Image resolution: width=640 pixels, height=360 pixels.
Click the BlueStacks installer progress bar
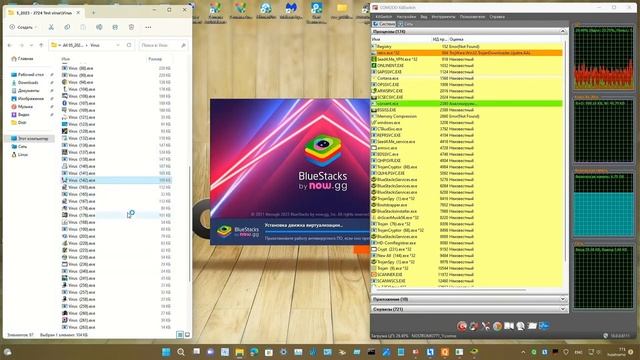click(x=317, y=232)
